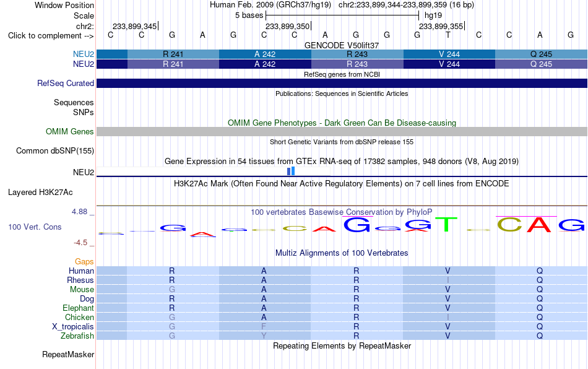Click OMIM Gene Phenotypes green title
Viewport: 588px width, 369px height.
click(x=342, y=123)
